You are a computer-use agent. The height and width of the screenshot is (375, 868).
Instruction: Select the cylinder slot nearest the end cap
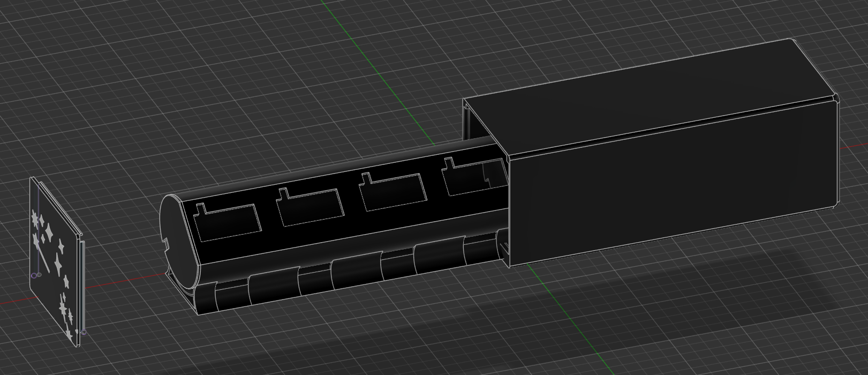tap(227, 222)
